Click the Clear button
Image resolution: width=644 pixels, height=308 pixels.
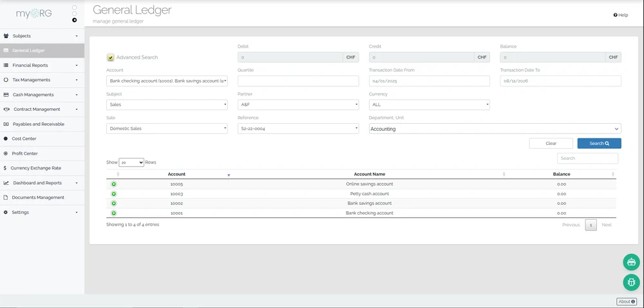point(551,143)
